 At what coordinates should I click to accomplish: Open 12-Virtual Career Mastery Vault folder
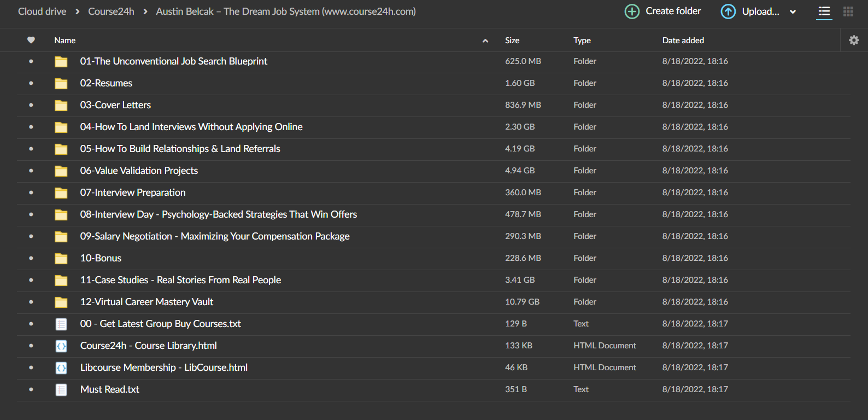(x=146, y=302)
